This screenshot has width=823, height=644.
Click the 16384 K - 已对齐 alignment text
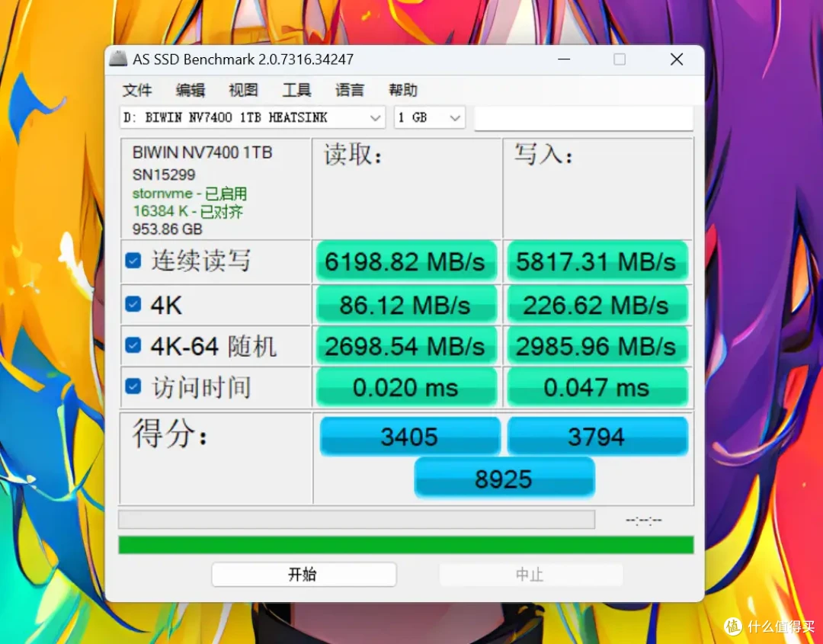tap(187, 212)
